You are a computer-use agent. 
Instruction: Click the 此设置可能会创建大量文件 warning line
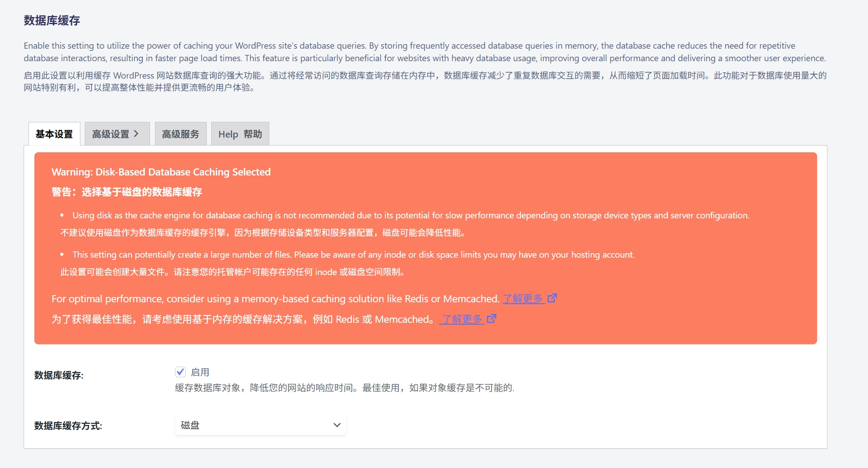(233, 272)
